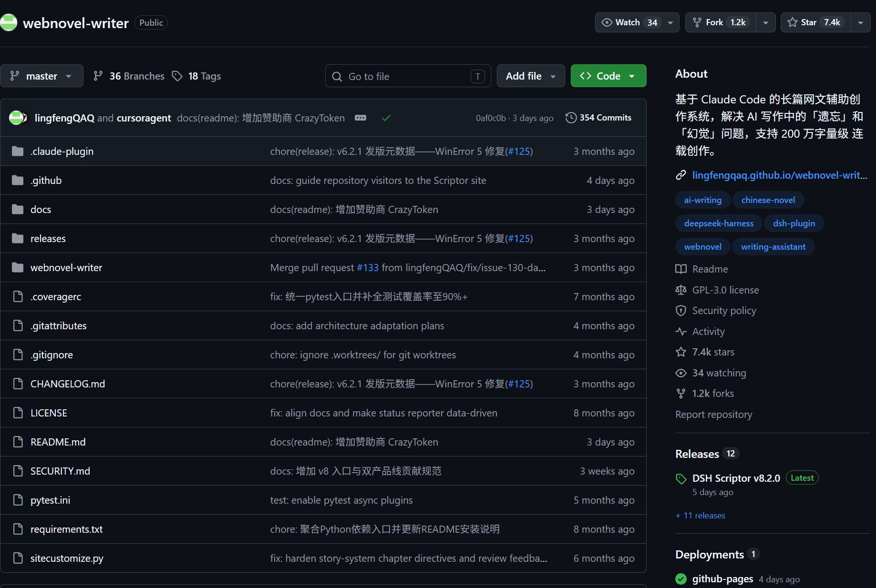This screenshot has width=876, height=588.
Task: Expand the Add file dropdown
Action: [531, 76]
